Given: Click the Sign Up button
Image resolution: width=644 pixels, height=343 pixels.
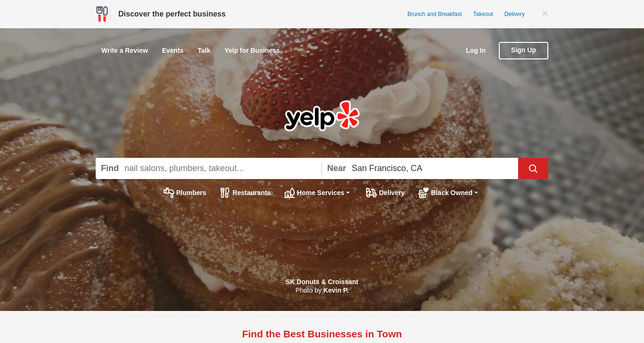Looking at the screenshot, I should [523, 50].
